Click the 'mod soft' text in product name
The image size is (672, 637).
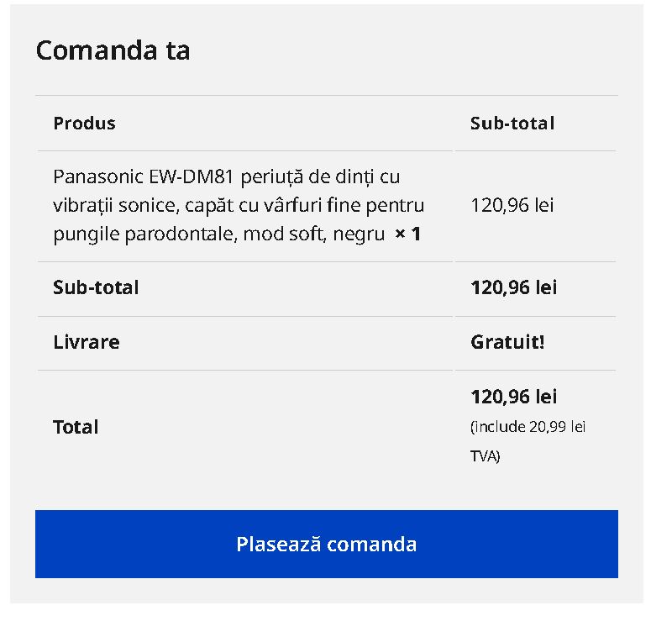click(285, 234)
